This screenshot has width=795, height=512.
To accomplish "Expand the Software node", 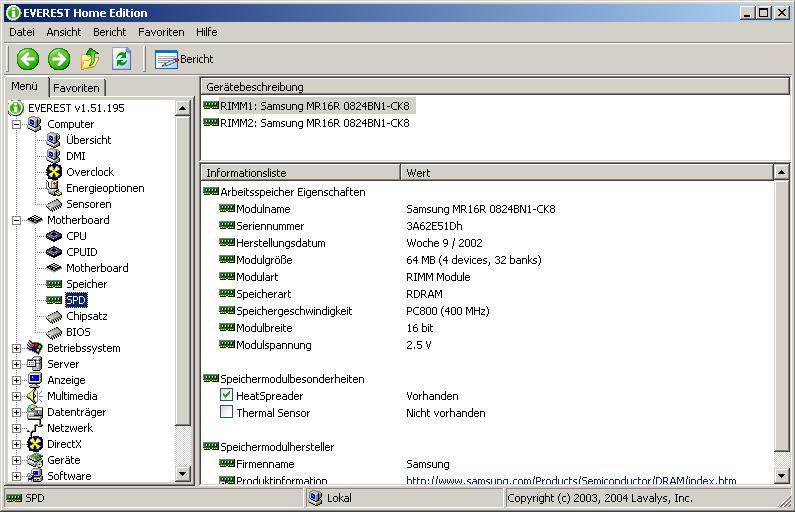I will [x=16, y=476].
